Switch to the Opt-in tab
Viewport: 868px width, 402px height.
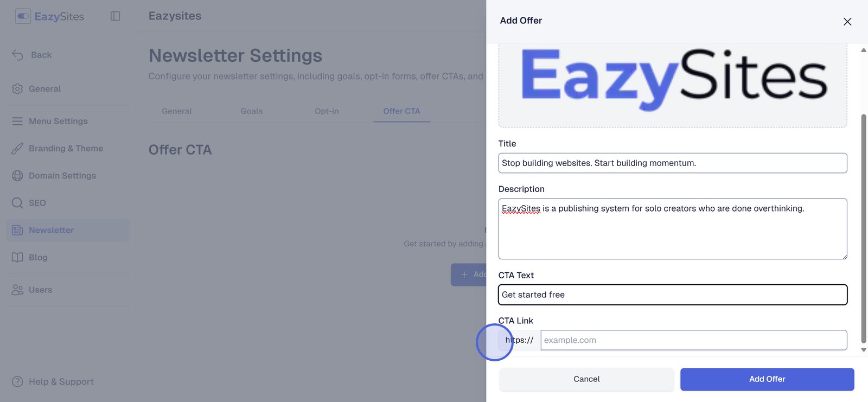[x=327, y=111]
